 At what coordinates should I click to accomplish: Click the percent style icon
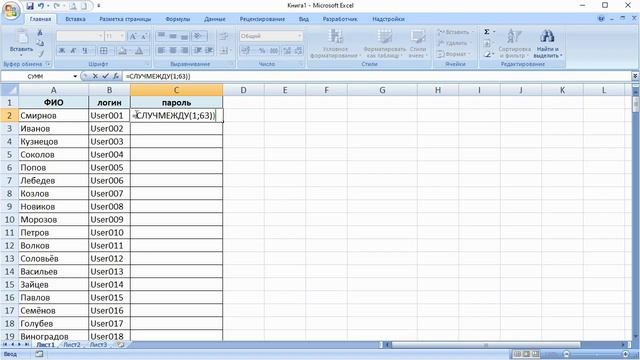[262, 51]
